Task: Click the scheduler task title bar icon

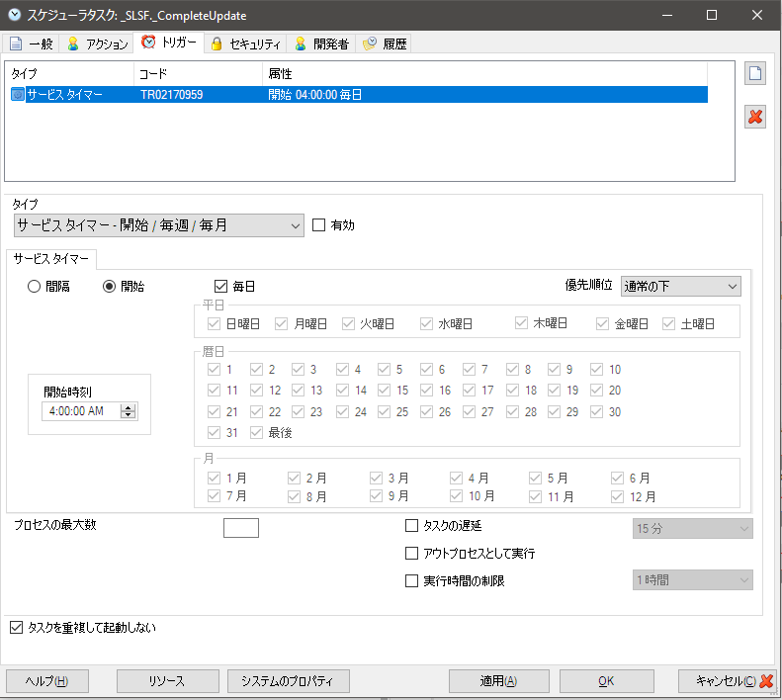Action: pos(15,15)
